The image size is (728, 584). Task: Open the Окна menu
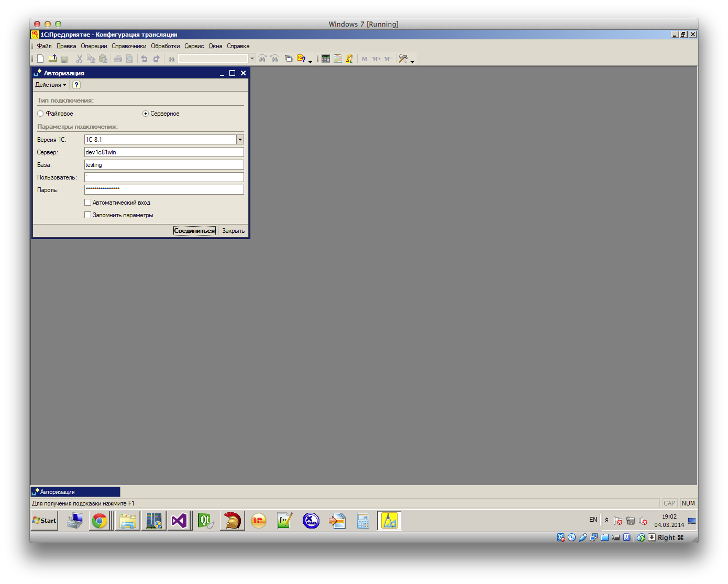[x=215, y=46]
